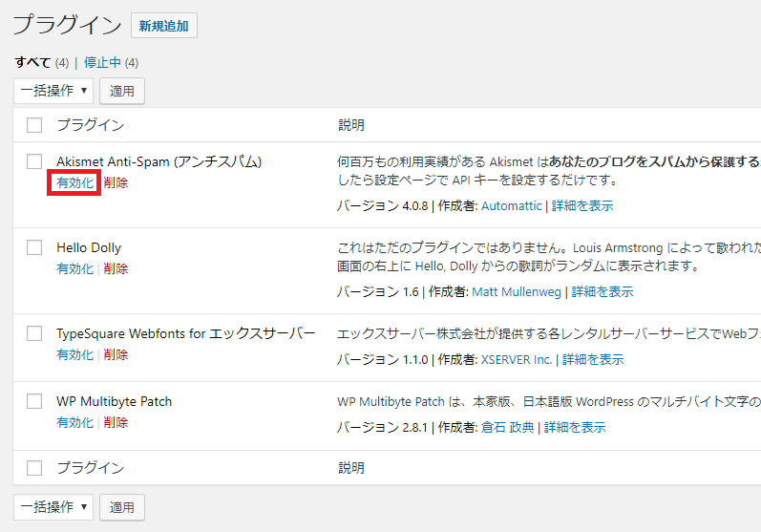
Task: Select the TypeSquare Webfonts checkbox
Action: [x=34, y=333]
